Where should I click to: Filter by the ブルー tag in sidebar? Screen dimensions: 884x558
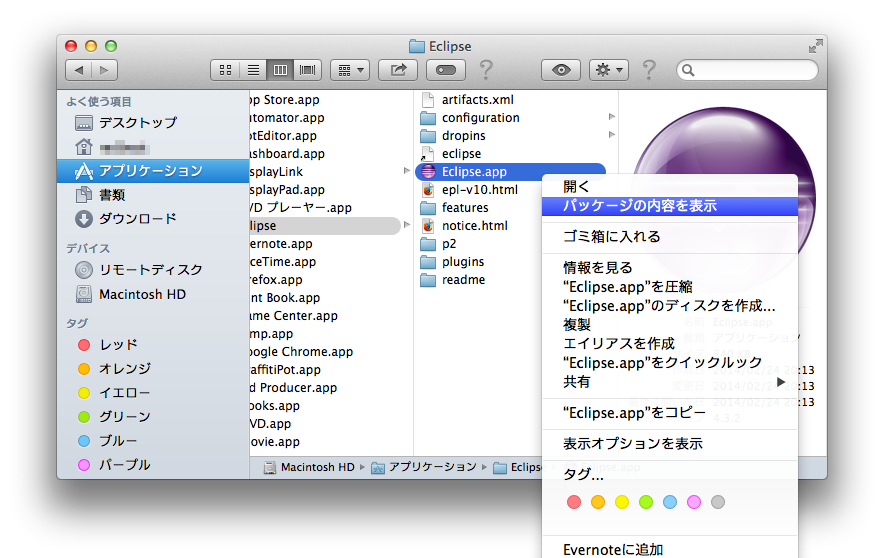[x=152, y=441]
